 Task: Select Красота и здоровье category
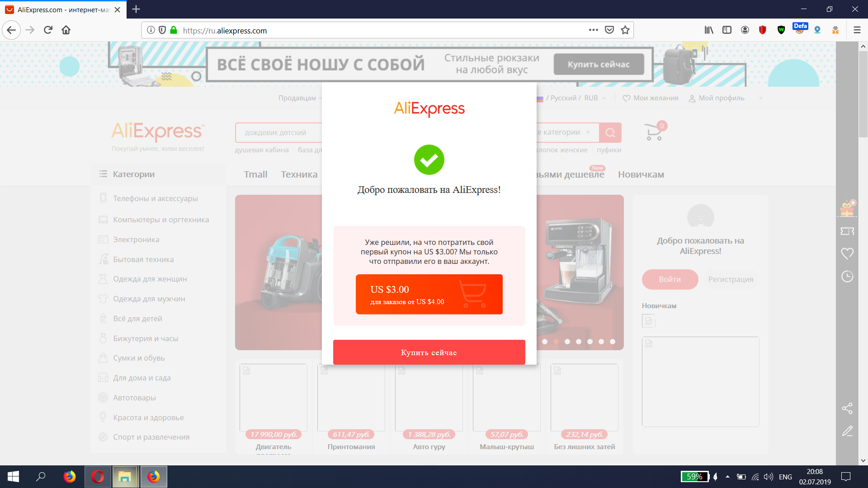(x=148, y=418)
